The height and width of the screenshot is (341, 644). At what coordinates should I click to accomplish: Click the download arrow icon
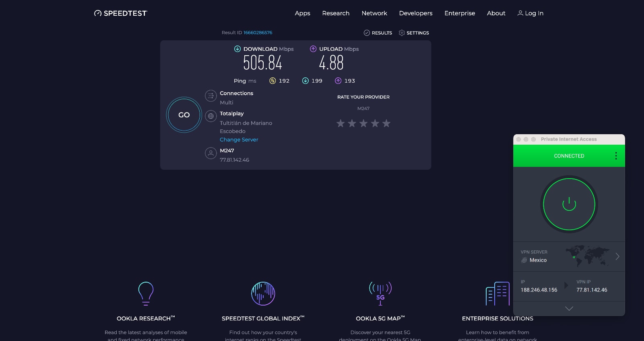pyautogui.click(x=237, y=49)
